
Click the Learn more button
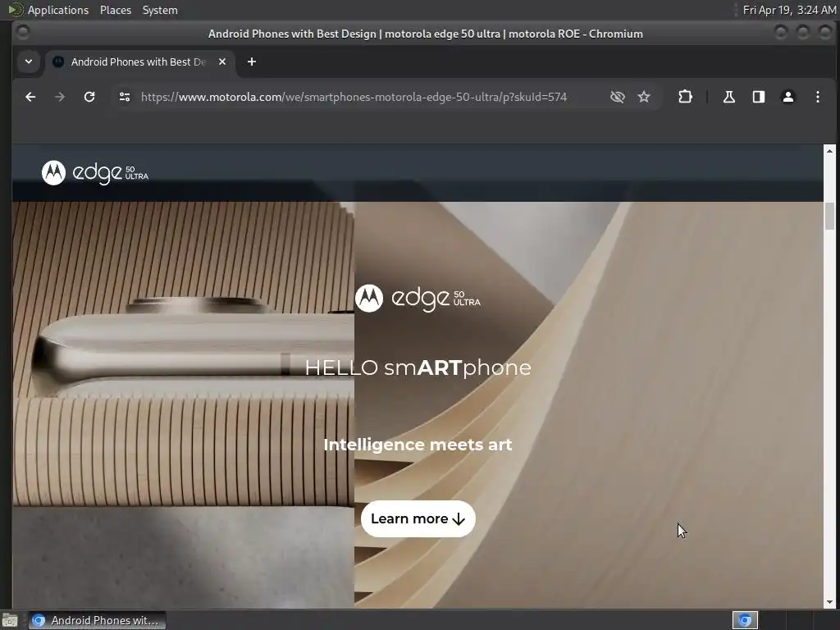tap(418, 518)
